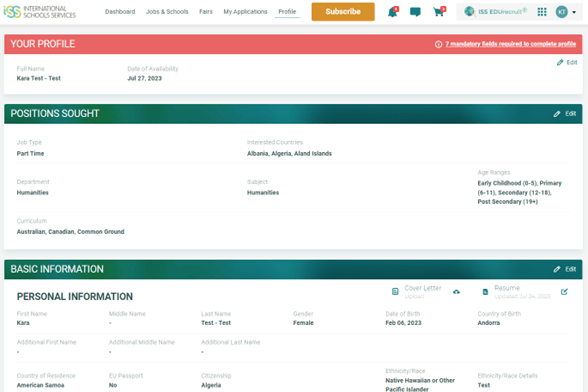Screen dimensions: 588x392
Task: Click the Cover Letter cloud upload icon
Action: [456, 292]
